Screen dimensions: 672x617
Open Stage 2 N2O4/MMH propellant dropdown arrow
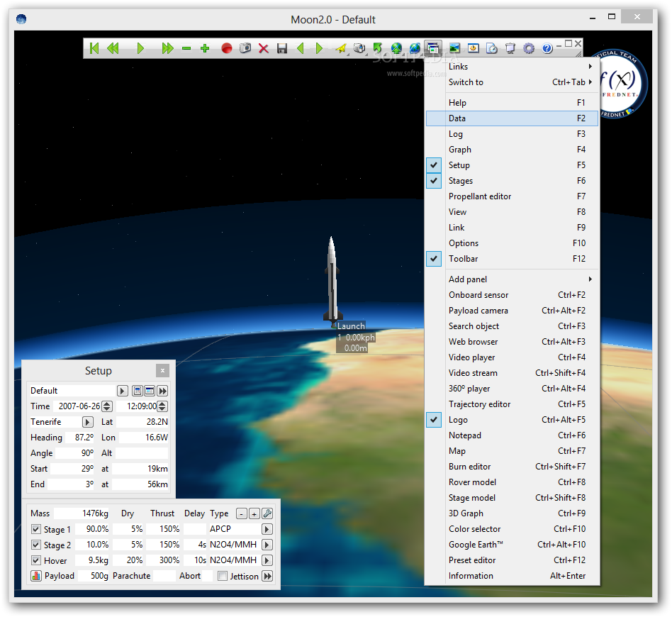click(x=267, y=545)
